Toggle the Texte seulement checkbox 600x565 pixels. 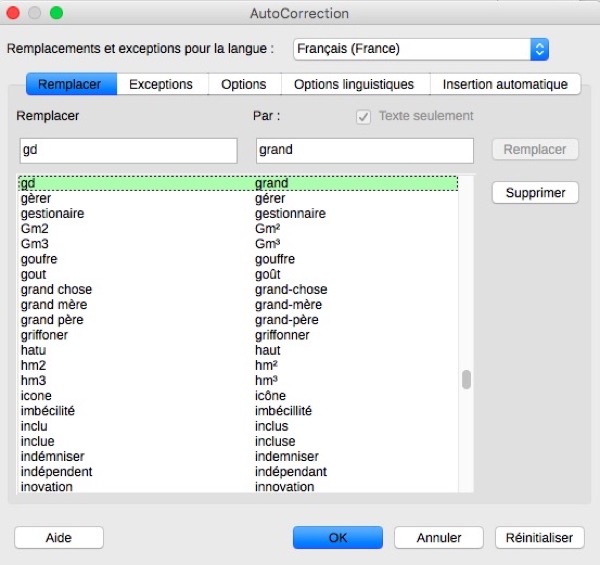pyautogui.click(x=364, y=116)
